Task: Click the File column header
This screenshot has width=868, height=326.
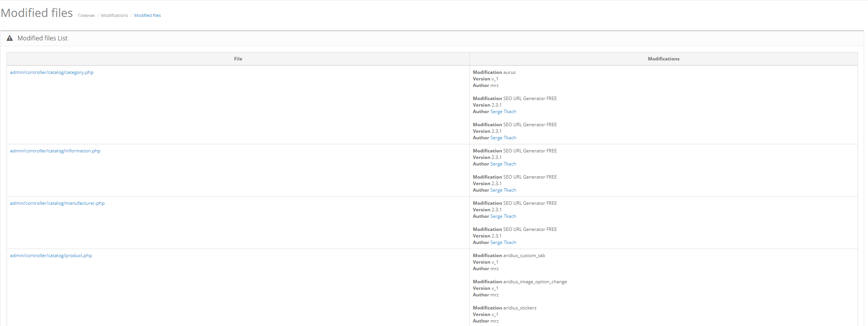Action: [x=238, y=59]
